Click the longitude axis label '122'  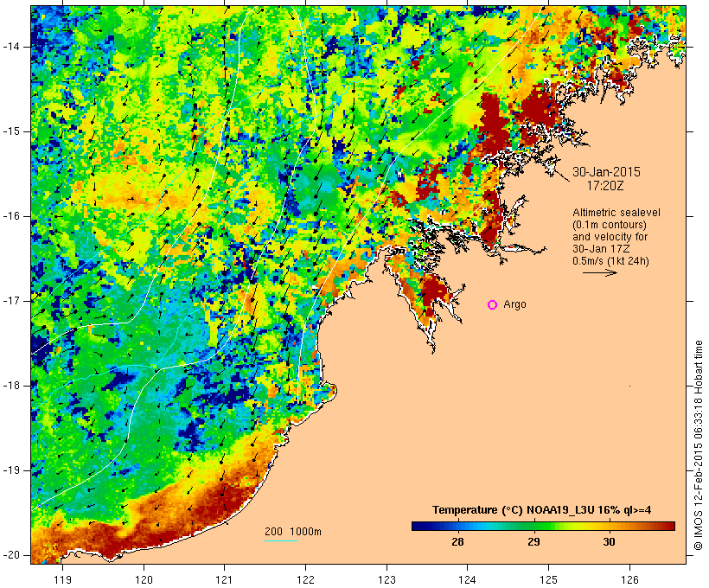306,579
